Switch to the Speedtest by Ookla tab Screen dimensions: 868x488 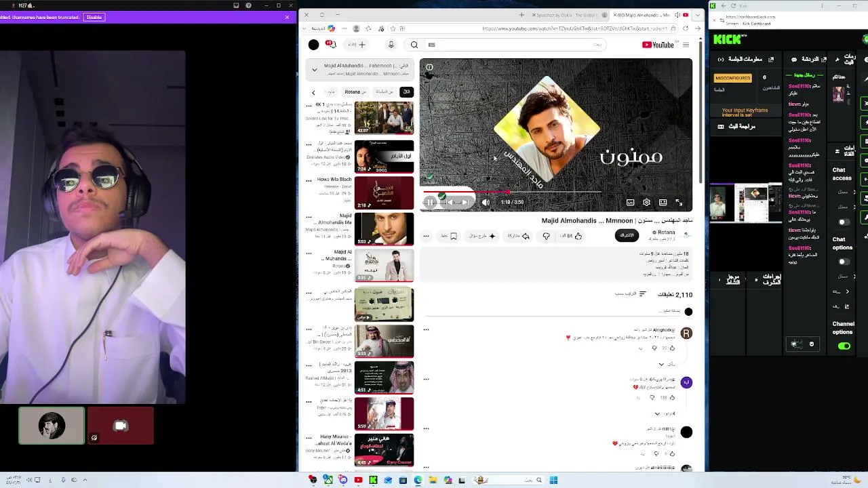[570, 15]
